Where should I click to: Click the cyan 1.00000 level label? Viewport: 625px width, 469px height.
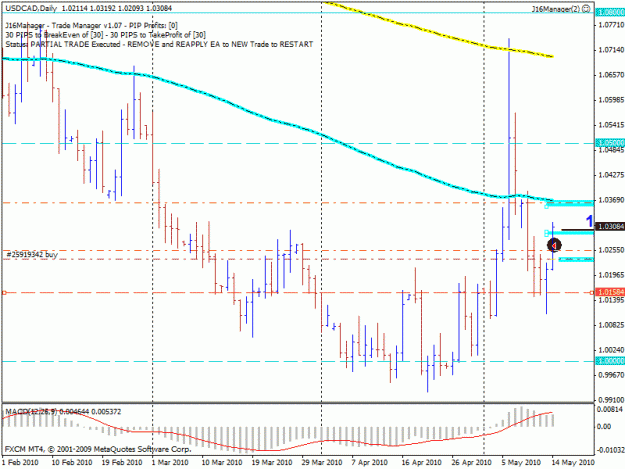(x=610, y=361)
